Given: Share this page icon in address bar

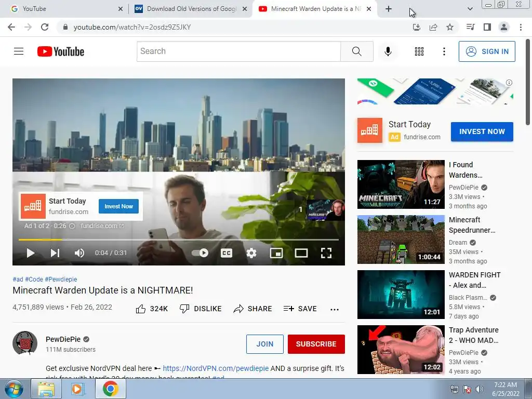Looking at the screenshot, I should point(433,27).
